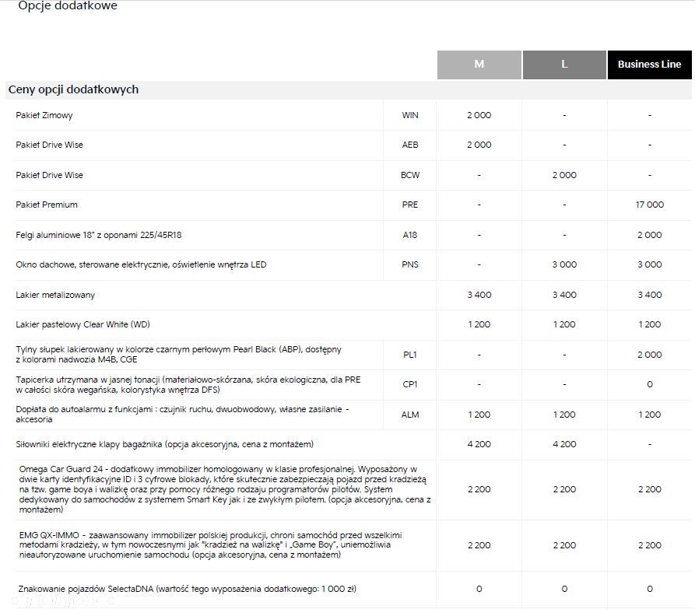
Task: Click the BCW option code
Action: tap(410, 175)
